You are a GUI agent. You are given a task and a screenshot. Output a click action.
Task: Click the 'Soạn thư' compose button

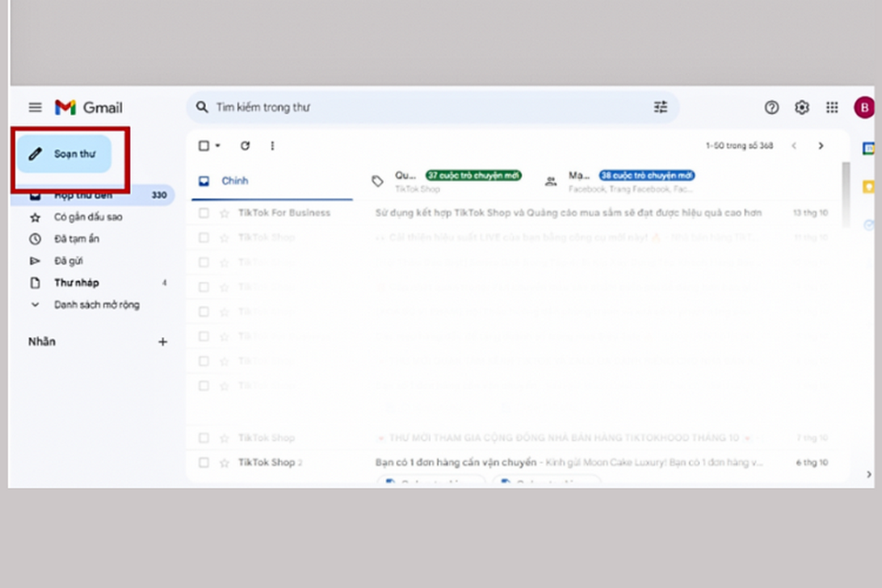[x=65, y=154]
